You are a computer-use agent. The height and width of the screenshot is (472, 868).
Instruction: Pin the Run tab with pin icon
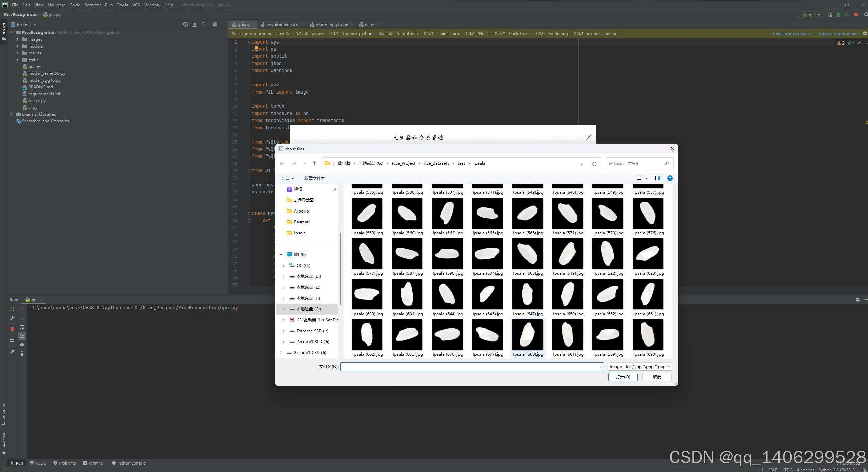pos(12,352)
